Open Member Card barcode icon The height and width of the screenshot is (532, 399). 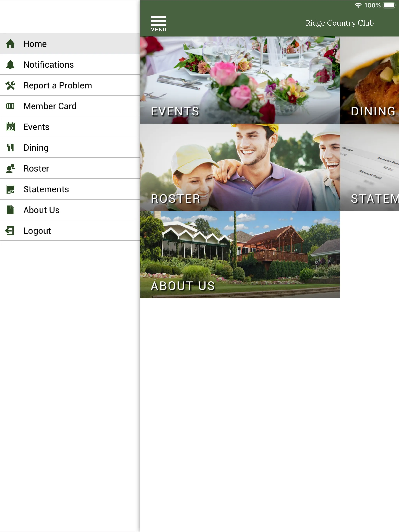(x=11, y=106)
